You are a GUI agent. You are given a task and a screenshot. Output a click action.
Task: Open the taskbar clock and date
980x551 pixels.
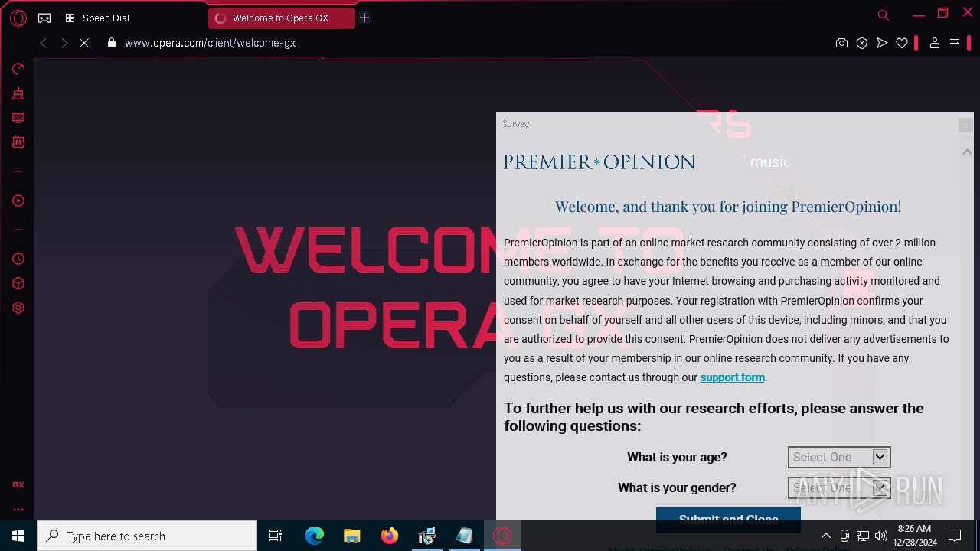(x=914, y=536)
